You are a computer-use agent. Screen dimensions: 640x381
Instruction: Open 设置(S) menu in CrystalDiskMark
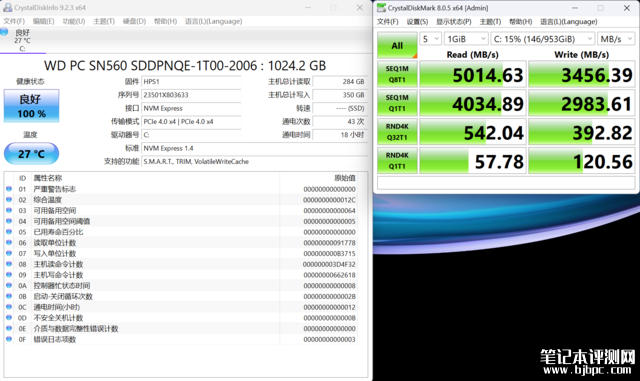(x=417, y=22)
